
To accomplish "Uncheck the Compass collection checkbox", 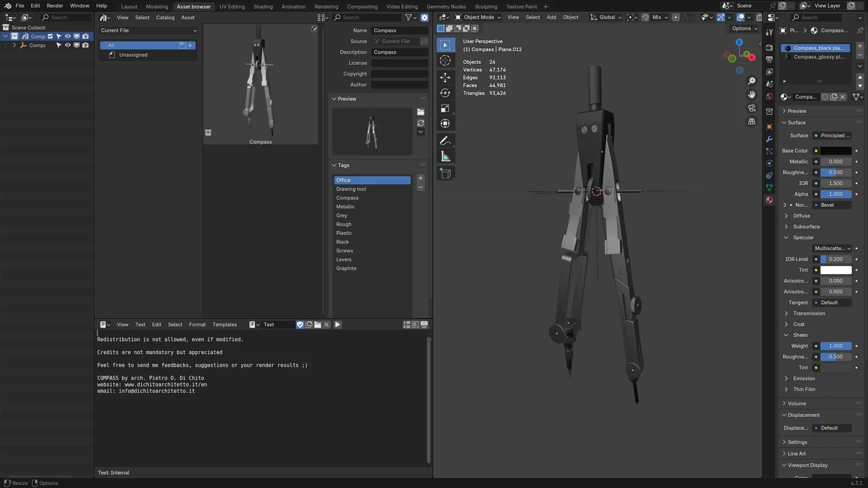I will pyautogui.click(x=50, y=36).
